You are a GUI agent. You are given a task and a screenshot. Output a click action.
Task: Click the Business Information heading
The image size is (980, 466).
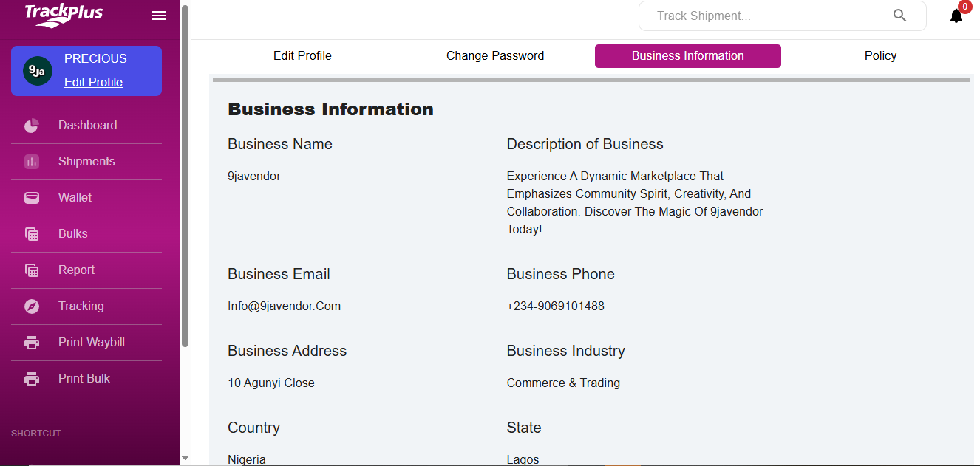click(x=330, y=109)
